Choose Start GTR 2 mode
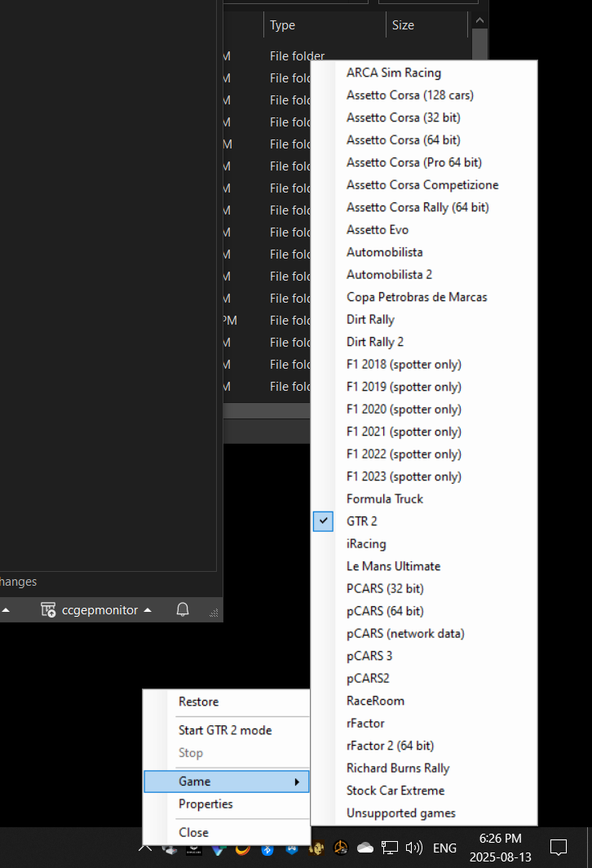Viewport: 592px width, 868px height. [226, 731]
